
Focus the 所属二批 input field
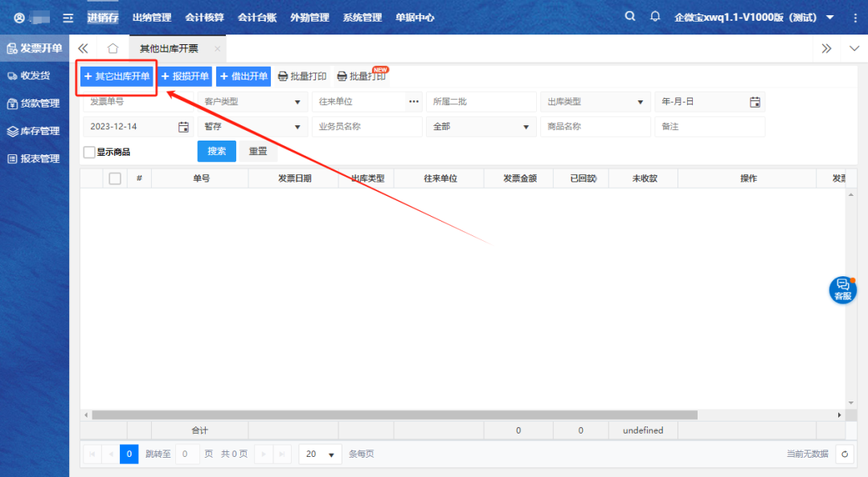[x=481, y=102]
